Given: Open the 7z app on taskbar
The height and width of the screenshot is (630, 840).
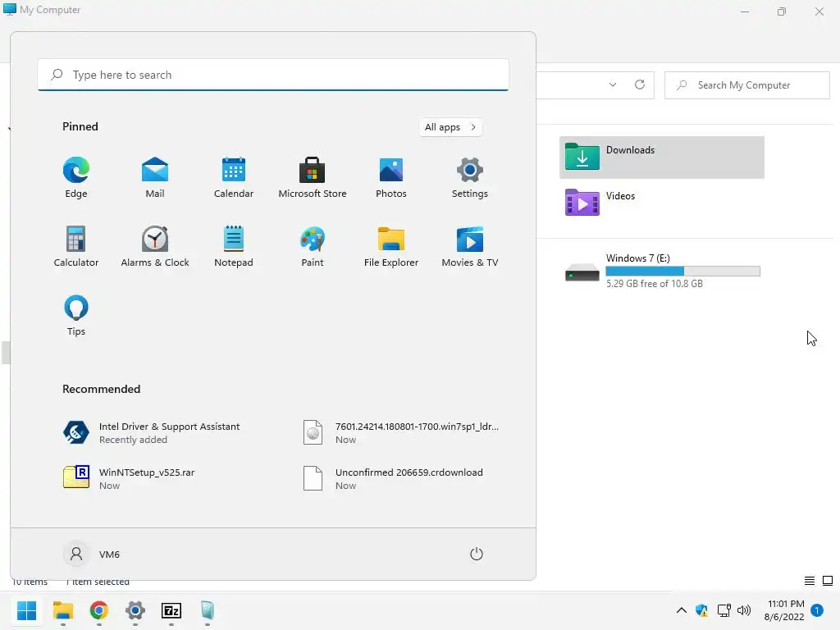Looking at the screenshot, I should tap(171, 610).
